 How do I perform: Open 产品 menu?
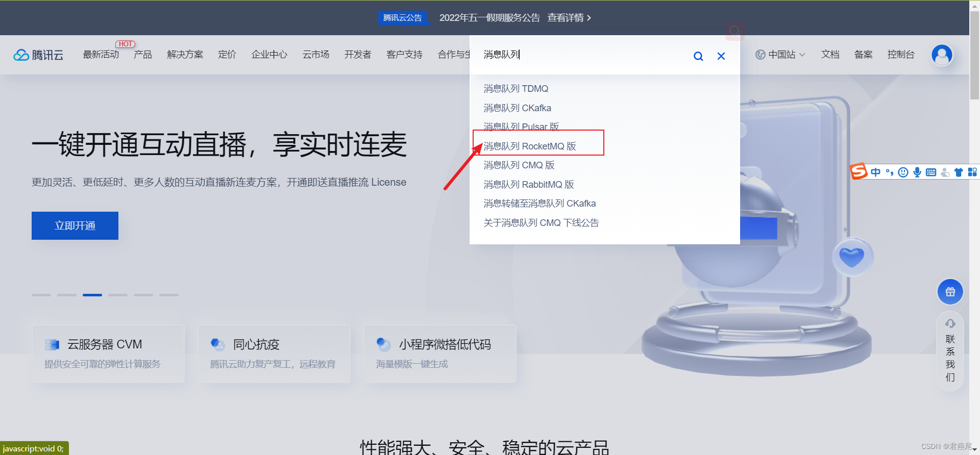click(x=143, y=55)
